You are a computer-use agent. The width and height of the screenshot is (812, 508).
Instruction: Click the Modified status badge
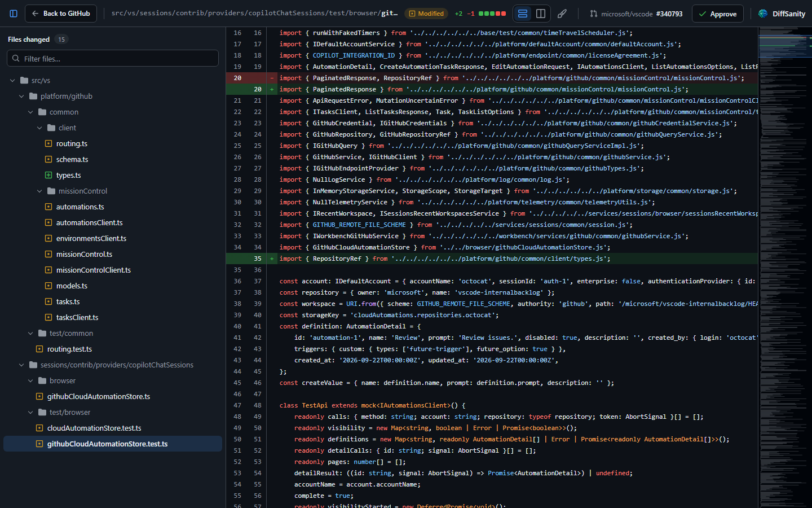[426, 14]
